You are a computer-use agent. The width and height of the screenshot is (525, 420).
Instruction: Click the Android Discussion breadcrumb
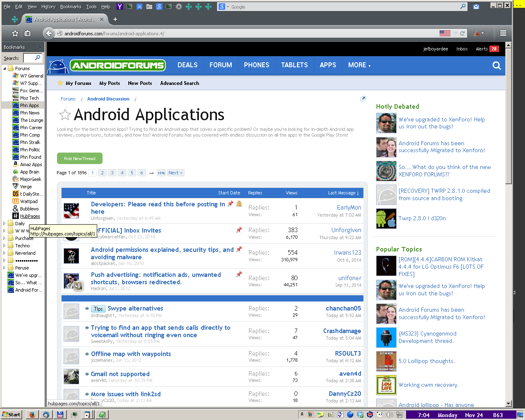click(x=108, y=99)
